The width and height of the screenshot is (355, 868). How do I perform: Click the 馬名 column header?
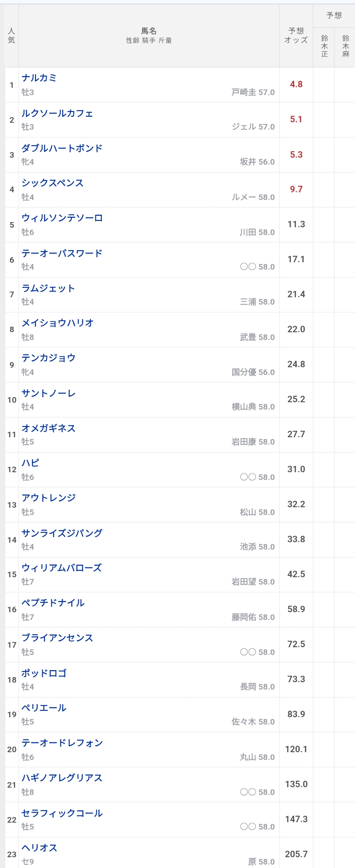pos(149,31)
